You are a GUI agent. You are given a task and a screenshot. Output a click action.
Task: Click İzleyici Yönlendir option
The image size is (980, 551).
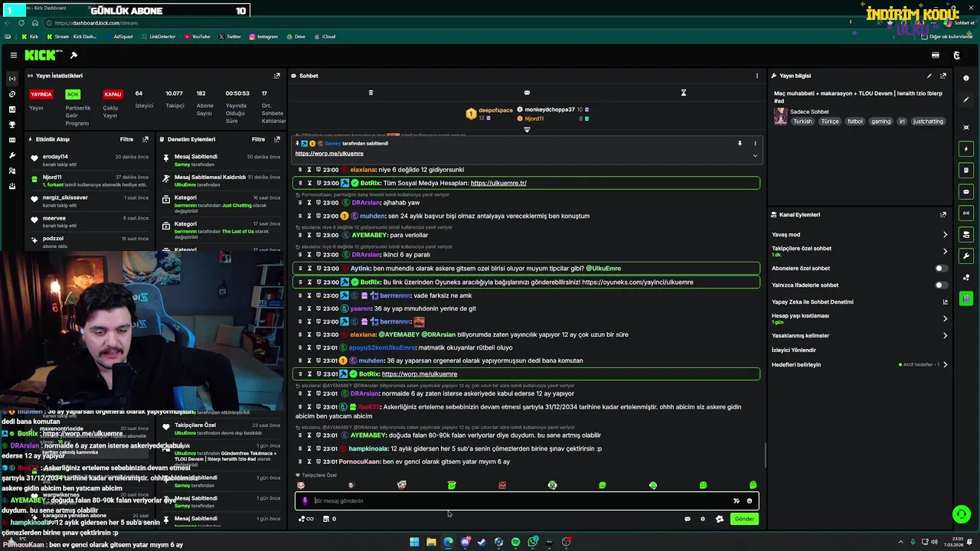[794, 350]
